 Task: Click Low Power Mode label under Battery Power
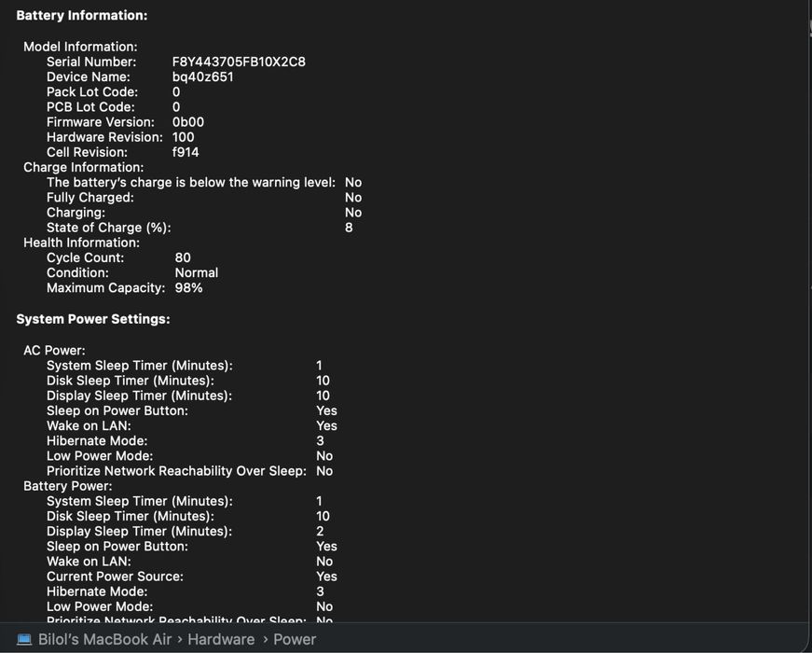point(100,605)
